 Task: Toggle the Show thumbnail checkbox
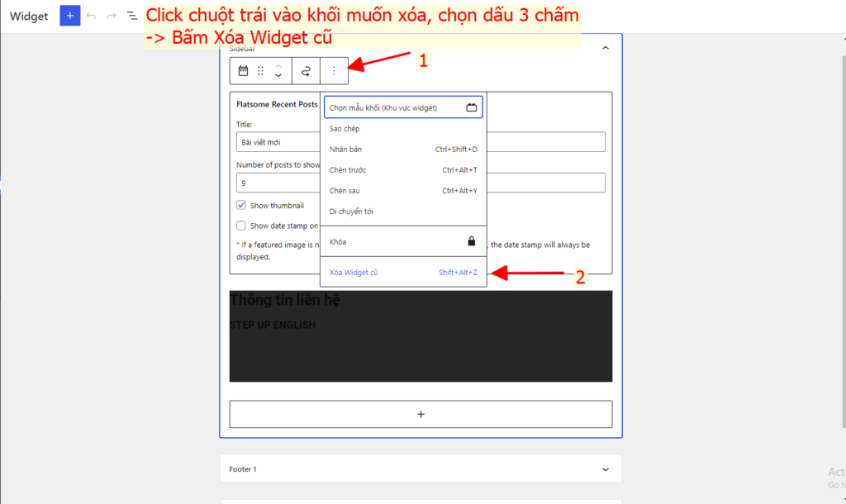click(x=241, y=205)
